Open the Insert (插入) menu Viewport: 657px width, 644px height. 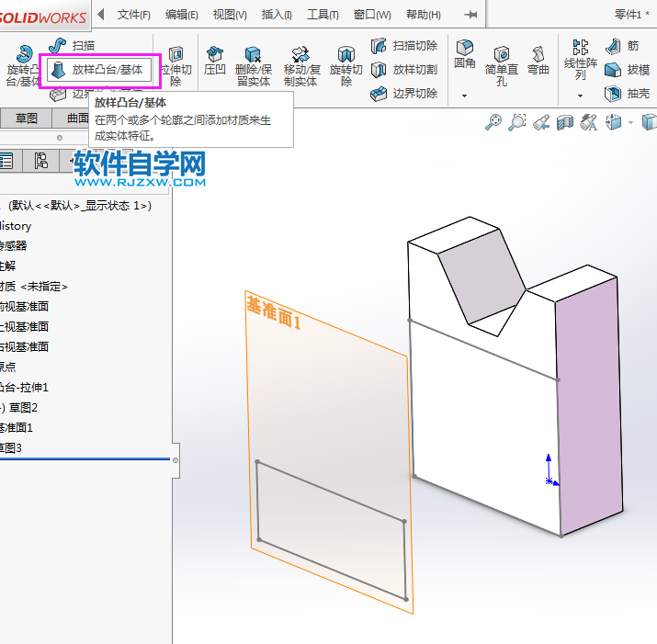click(277, 15)
